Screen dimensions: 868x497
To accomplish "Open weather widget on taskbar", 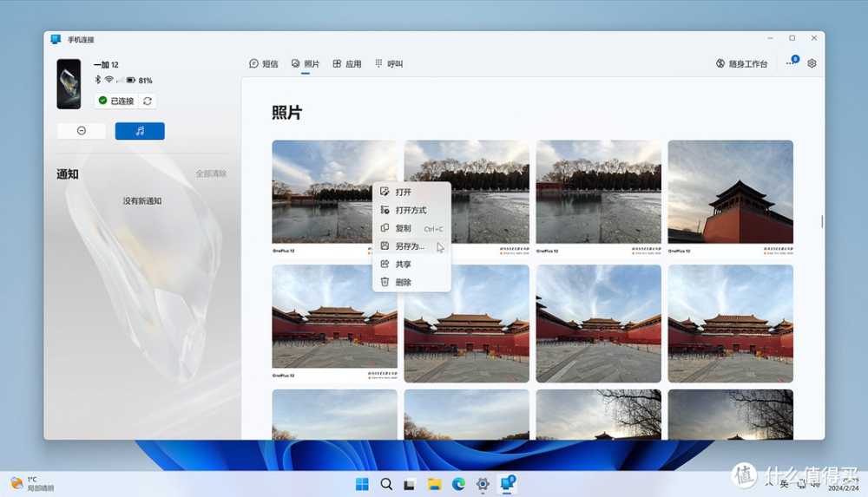I will 32,484.
